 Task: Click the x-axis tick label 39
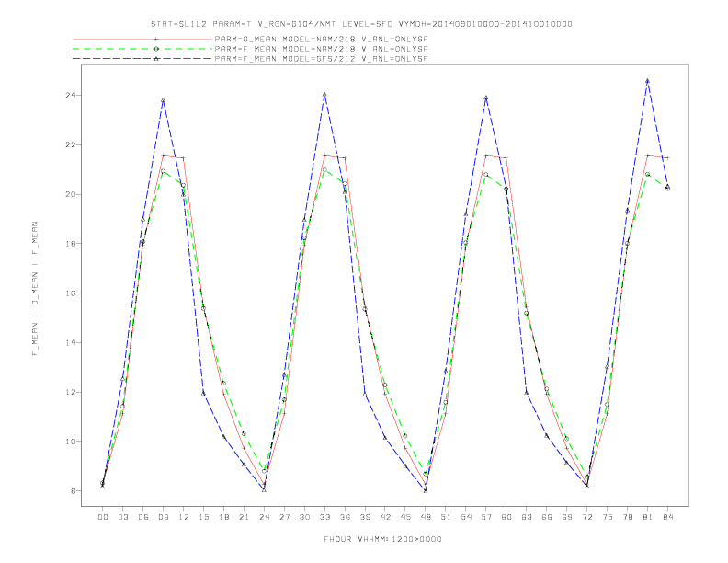(365, 517)
